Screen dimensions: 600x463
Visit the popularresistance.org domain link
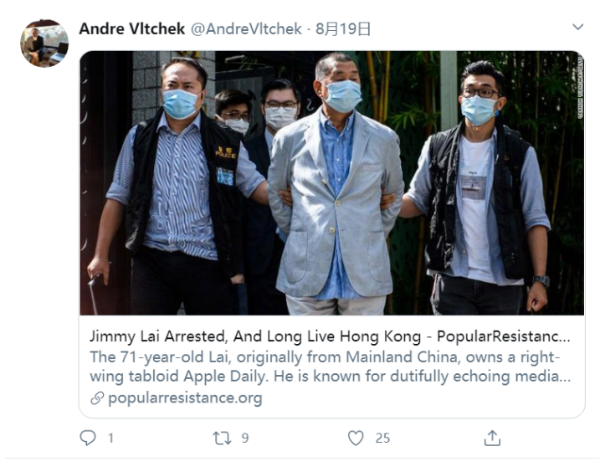point(185,398)
